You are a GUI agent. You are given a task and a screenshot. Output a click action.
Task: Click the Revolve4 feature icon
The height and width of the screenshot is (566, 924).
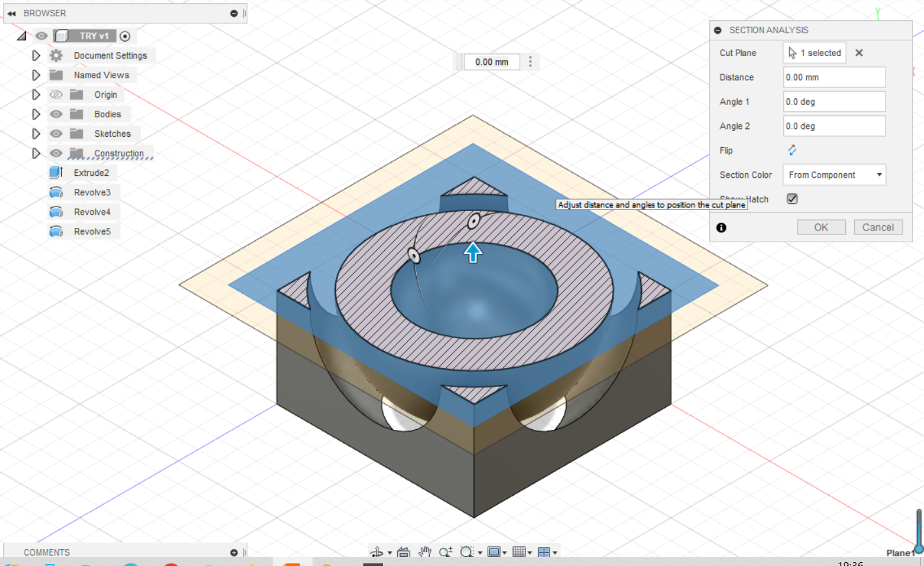click(57, 212)
